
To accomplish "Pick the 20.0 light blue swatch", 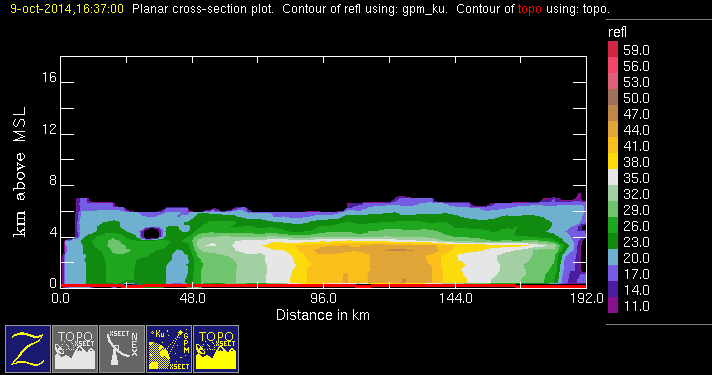I will (613, 257).
